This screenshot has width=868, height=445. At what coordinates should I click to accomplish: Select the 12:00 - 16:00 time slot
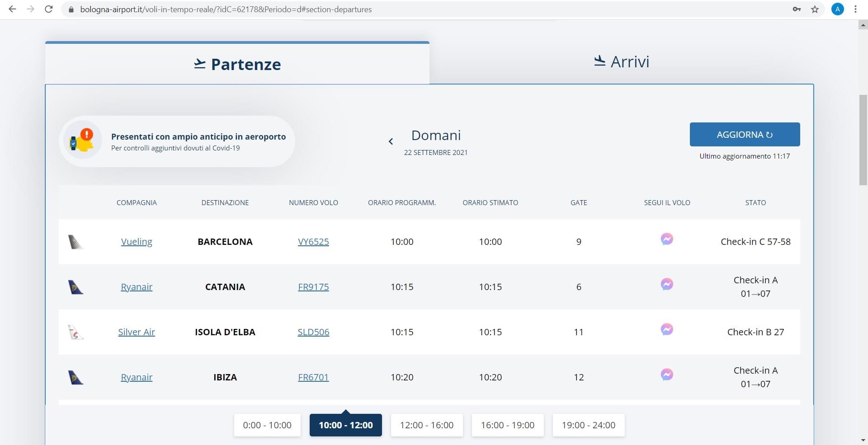(426, 425)
